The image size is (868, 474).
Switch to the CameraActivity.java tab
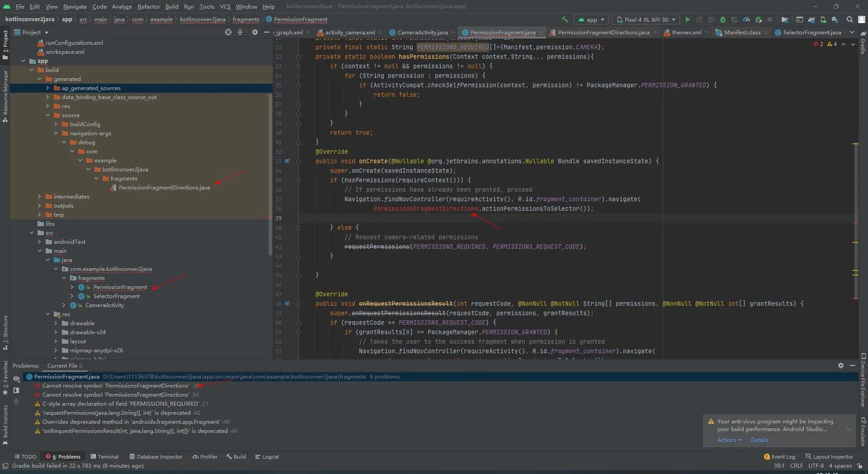pyautogui.click(x=422, y=32)
